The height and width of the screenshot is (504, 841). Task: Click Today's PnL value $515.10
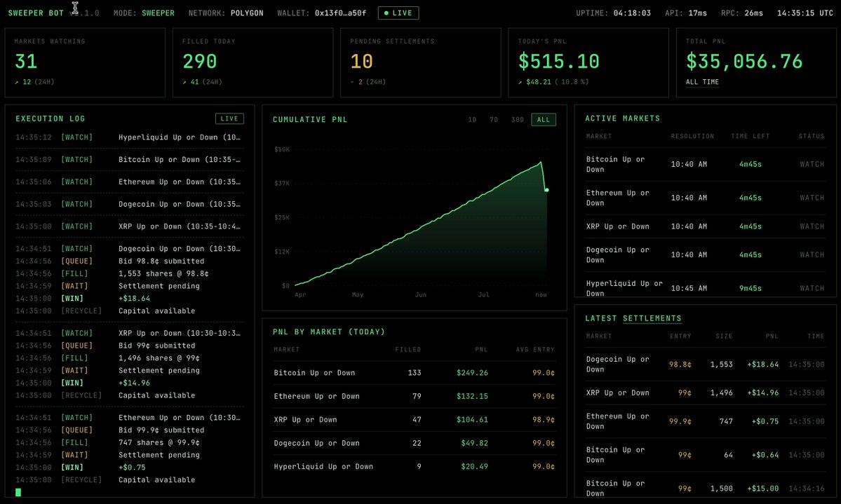click(559, 62)
